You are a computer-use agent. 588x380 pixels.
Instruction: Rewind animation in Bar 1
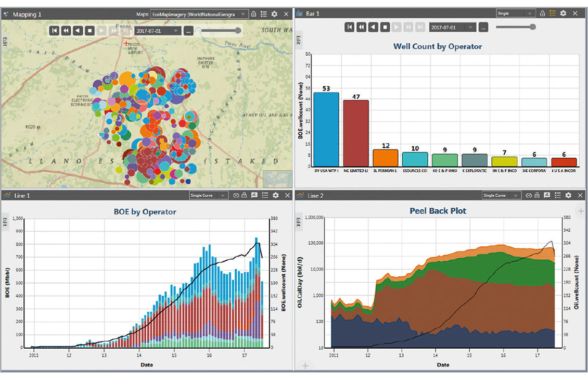(361, 27)
